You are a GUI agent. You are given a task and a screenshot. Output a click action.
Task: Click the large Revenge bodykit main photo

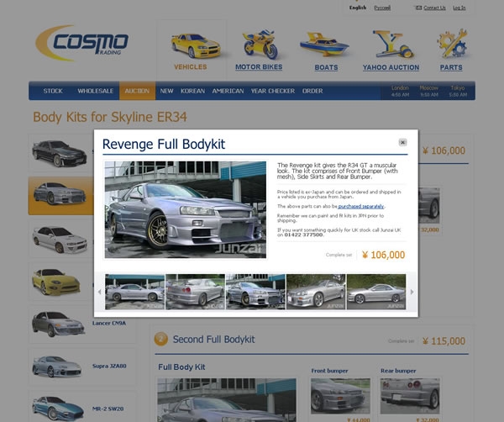coord(186,209)
